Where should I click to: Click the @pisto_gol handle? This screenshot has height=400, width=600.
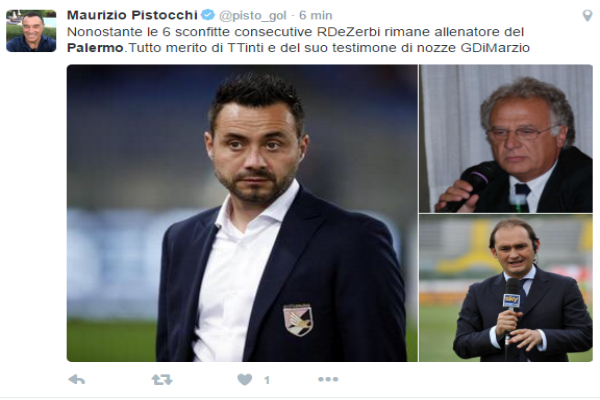point(253,15)
